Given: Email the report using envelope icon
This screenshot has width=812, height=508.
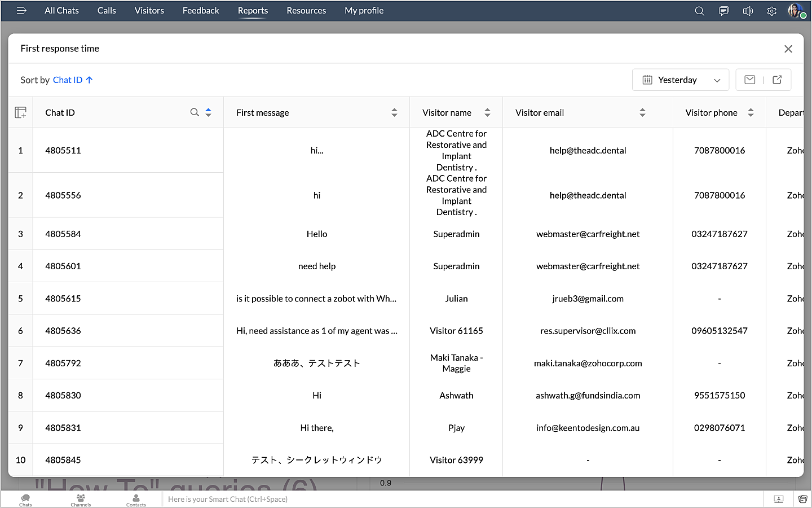Looking at the screenshot, I should [x=750, y=80].
